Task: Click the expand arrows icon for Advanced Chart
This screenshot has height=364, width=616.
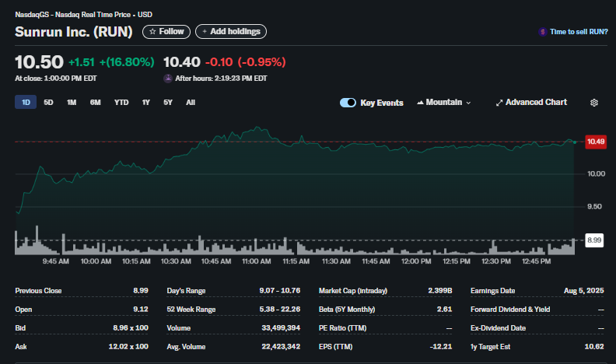Action: coord(499,103)
